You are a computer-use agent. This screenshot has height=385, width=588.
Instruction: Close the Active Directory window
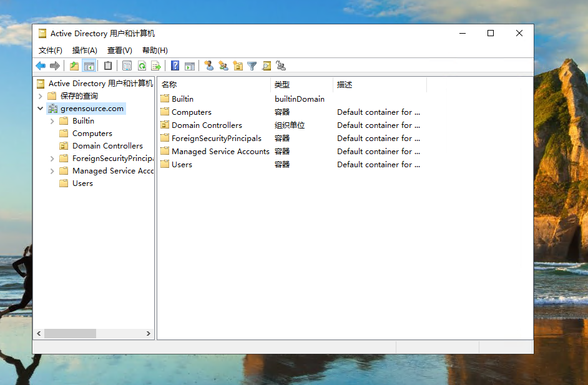coord(519,33)
